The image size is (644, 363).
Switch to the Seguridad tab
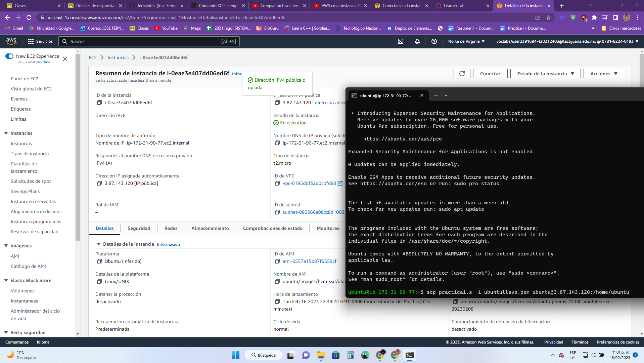pos(139,228)
